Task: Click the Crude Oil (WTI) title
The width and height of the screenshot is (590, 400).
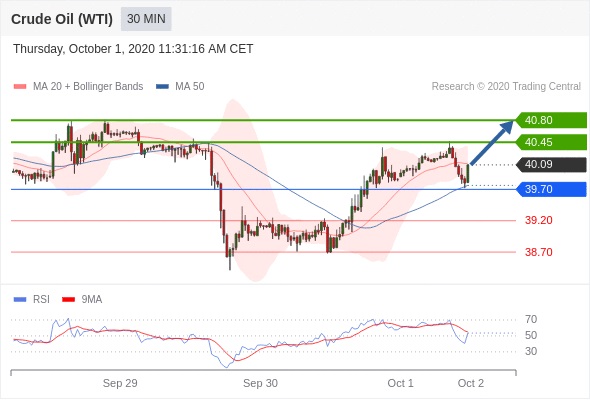Action: point(62,19)
